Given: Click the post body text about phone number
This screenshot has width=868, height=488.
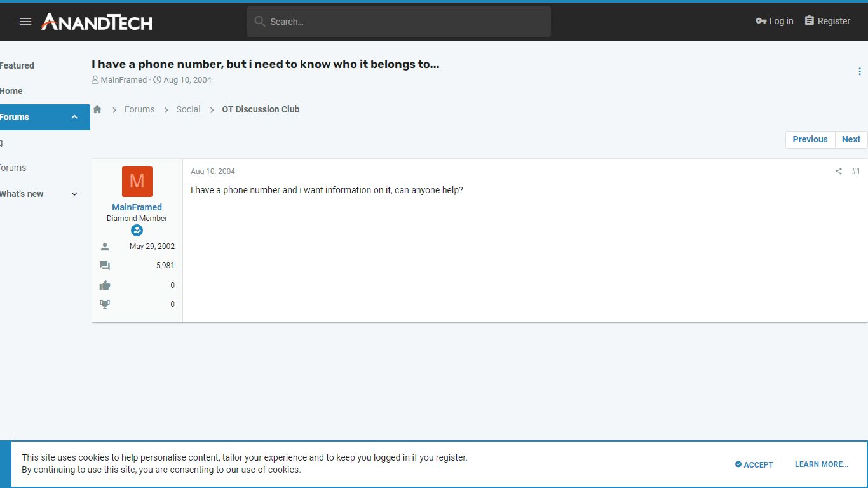Looking at the screenshot, I should (x=327, y=190).
